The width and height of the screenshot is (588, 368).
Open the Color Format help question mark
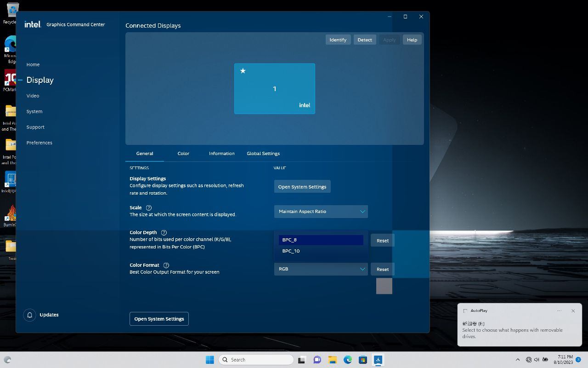point(166,265)
